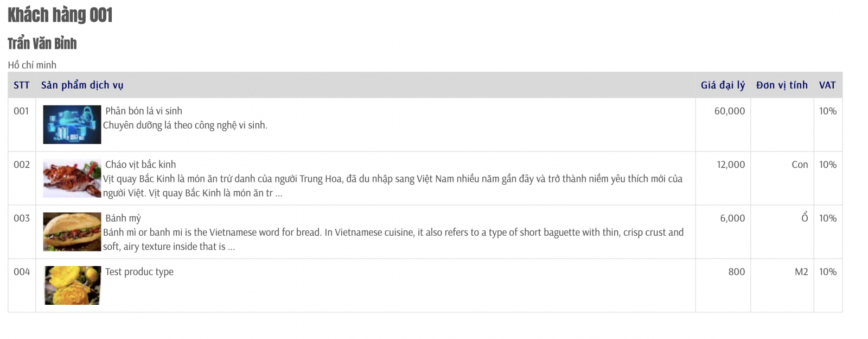Select the 12,000 price cell
This screenshot has width=868, height=339.
731,165
